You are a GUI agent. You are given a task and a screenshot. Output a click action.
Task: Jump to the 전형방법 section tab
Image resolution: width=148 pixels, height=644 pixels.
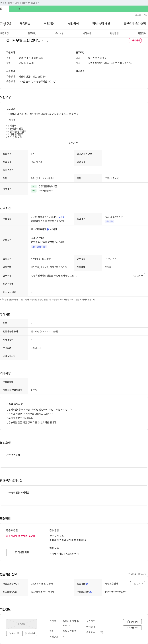pyautogui.click(x=114, y=34)
